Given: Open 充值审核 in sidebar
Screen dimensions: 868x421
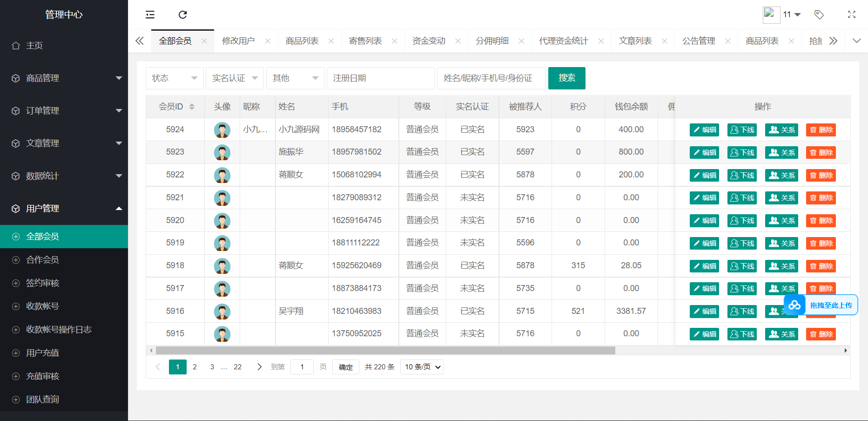Looking at the screenshot, I should point(64,376).
